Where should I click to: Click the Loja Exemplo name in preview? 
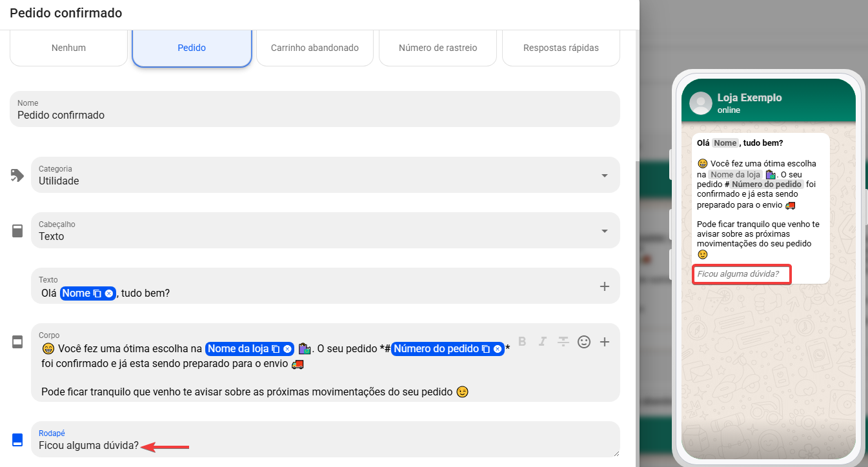pos(749,97)
